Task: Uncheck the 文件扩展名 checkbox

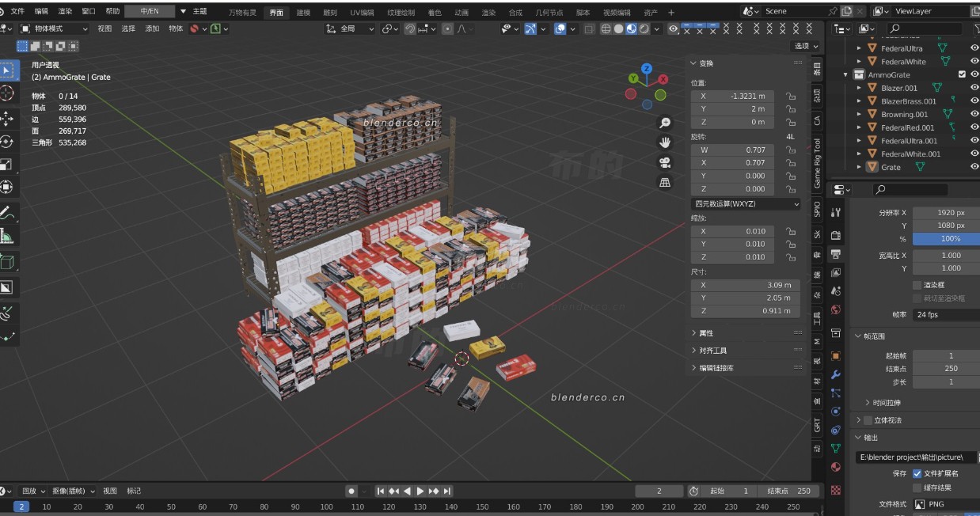Action: pyautogui.click(x=917, y=473)
